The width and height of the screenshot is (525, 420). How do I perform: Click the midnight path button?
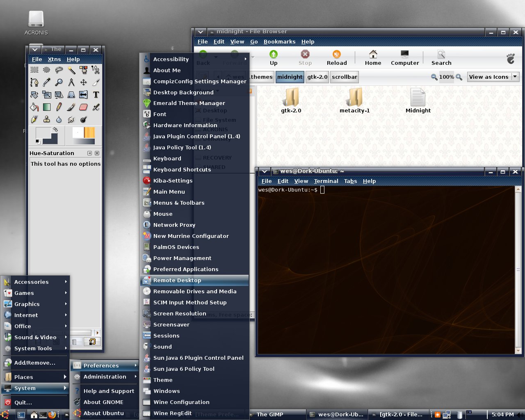[x=290, y=77]
